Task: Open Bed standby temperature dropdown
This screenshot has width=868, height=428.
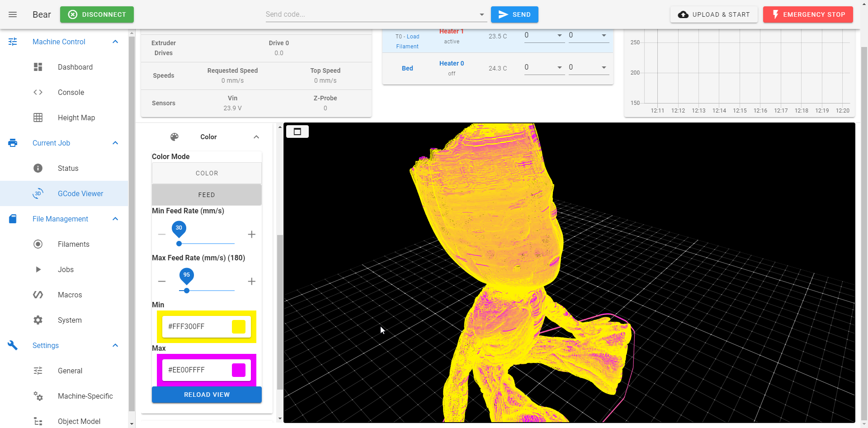Action: coord(604,67)
